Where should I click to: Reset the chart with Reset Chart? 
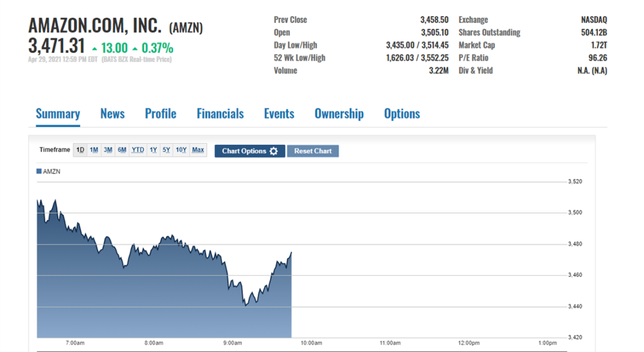tap(313, 151)
